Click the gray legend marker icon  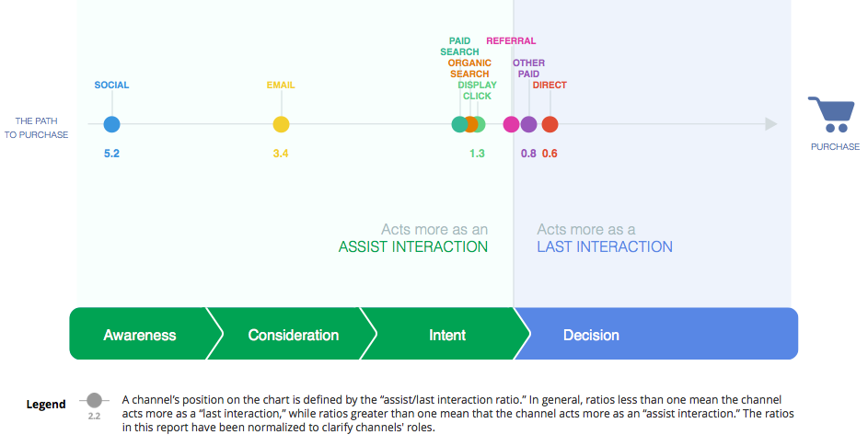(x=93, y=401)
